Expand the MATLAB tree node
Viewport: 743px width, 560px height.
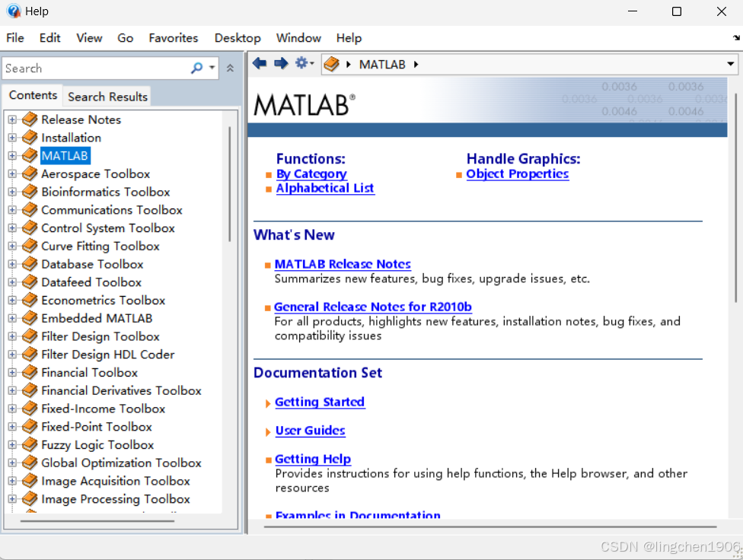click(x=12, y=155)
